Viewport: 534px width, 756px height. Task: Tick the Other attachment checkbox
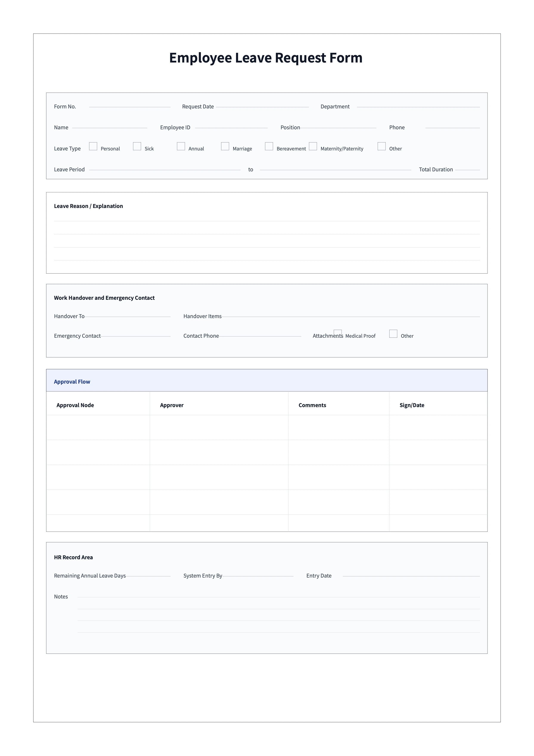click(393, 334)
